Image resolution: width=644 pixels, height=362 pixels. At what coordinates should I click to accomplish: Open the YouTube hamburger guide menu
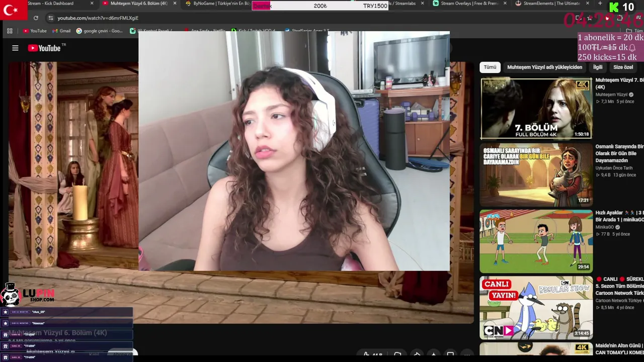click(x=15, y=48)
